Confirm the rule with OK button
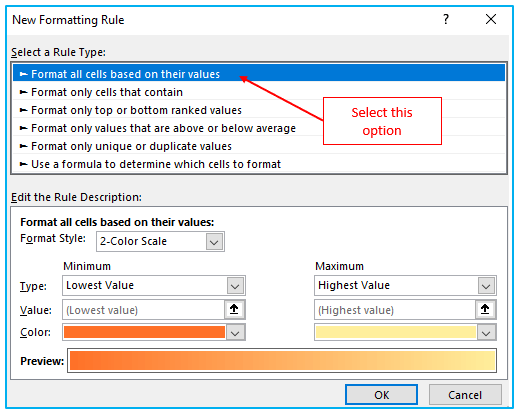The height and width of the screenshot is (416, 522). (x=381, y=395)
